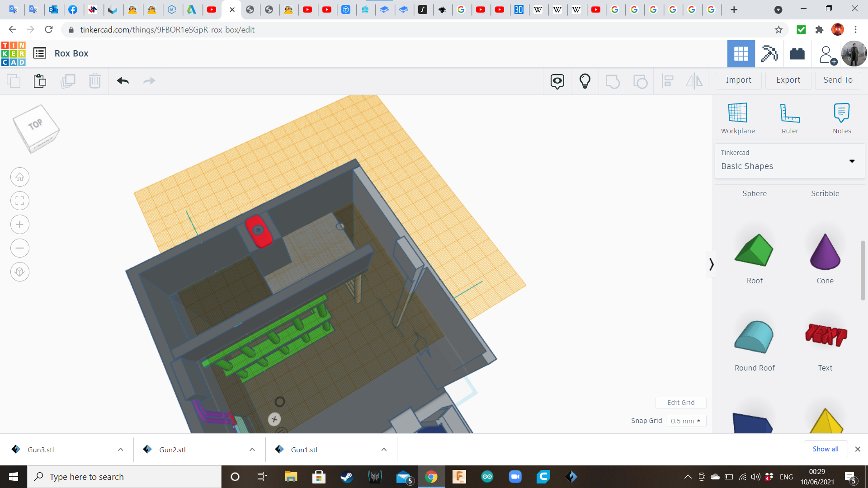Select the Ruler tool
The width and height of the screenshot is (868, 488).
point(790,113)
